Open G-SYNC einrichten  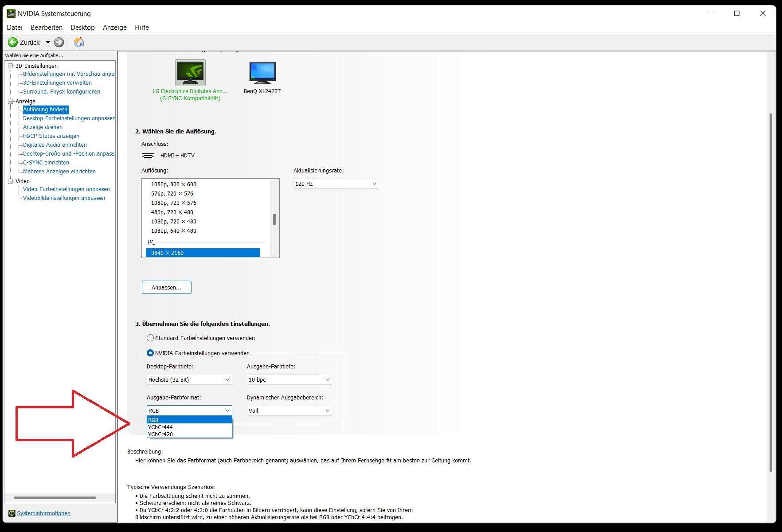pyautogui.click(x=46, y=163)
